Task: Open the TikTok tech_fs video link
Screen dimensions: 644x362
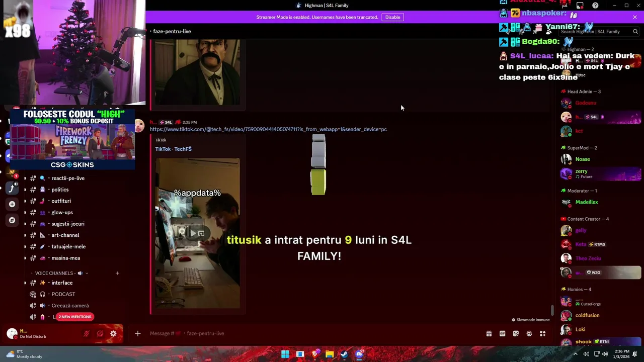Action: coord(268,129)
